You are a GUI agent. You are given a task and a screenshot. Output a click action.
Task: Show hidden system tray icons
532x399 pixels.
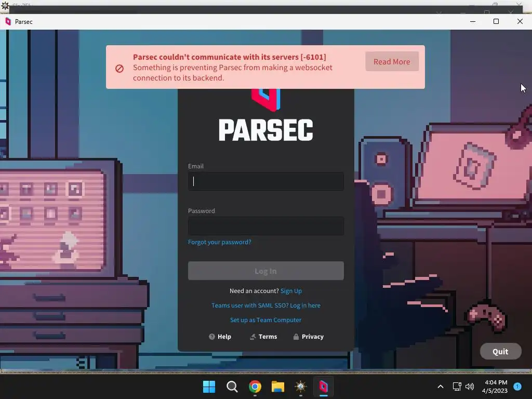coord(441,387)
